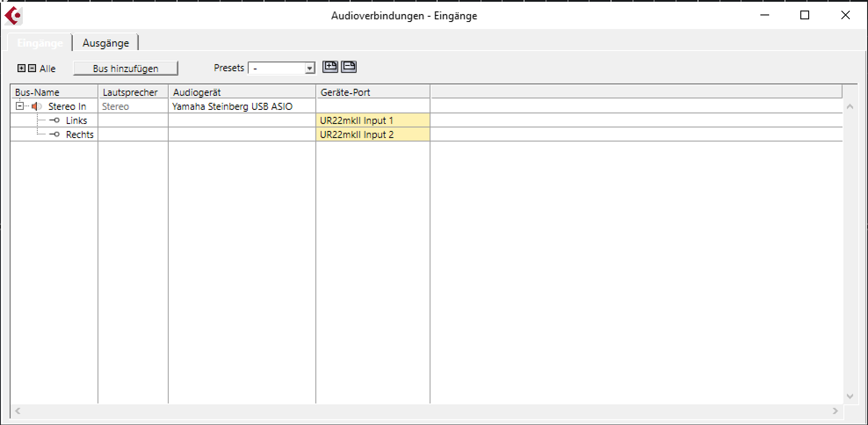Screen dimensions: 868x425
Task: Click the delete preset icon
Action: pyautogui.click(x=349, y=67)
